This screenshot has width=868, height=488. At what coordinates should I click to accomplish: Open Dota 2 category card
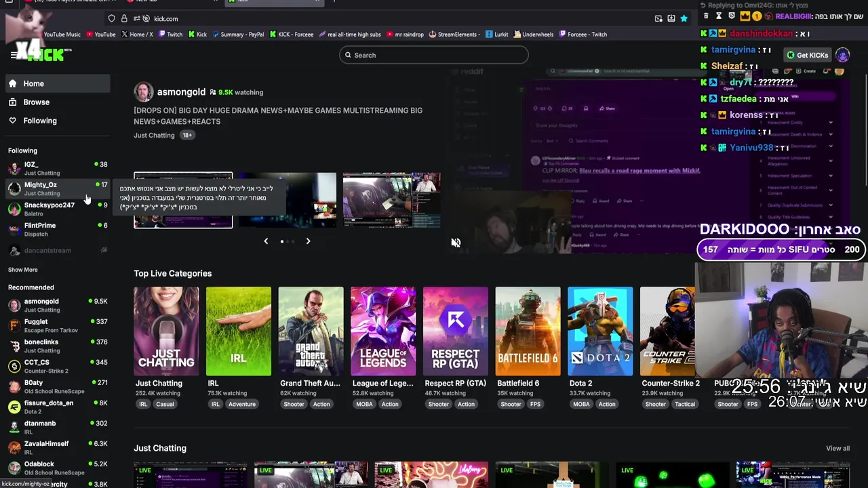[600, 331]
